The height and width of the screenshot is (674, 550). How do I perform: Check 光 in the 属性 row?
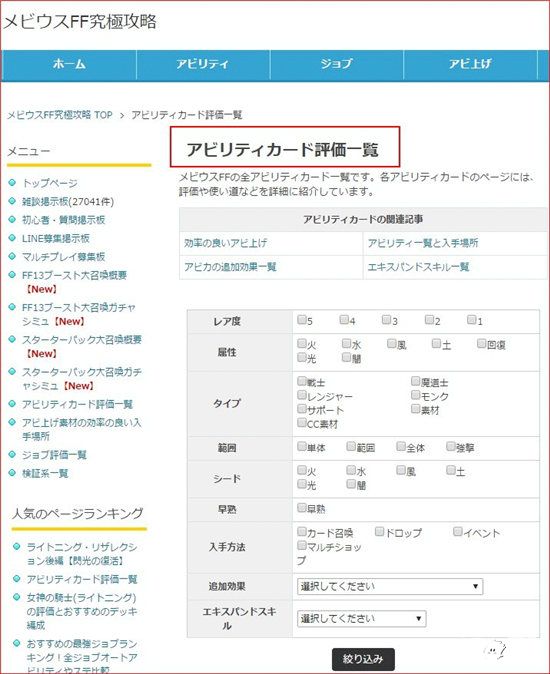coord(302,357)
